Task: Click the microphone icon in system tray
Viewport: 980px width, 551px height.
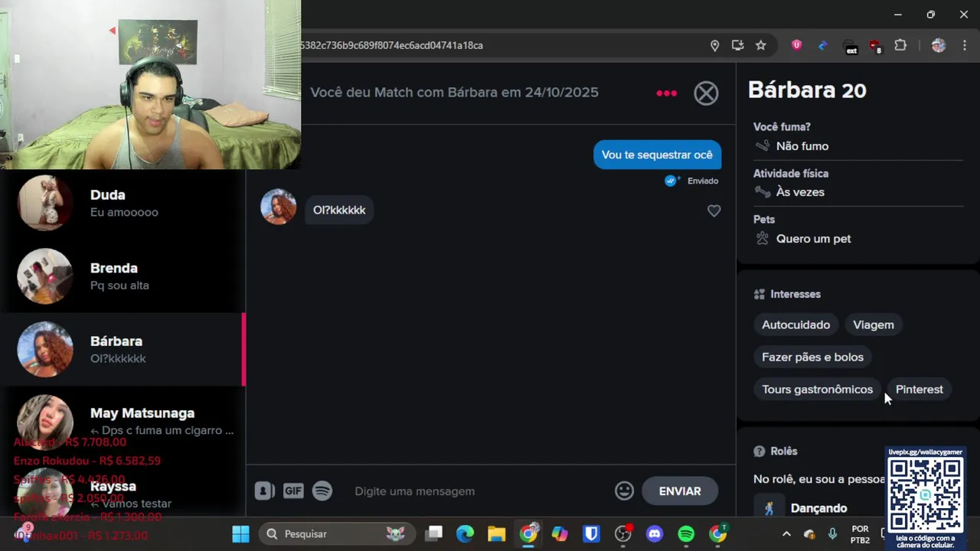Action: tap(832, 533)
